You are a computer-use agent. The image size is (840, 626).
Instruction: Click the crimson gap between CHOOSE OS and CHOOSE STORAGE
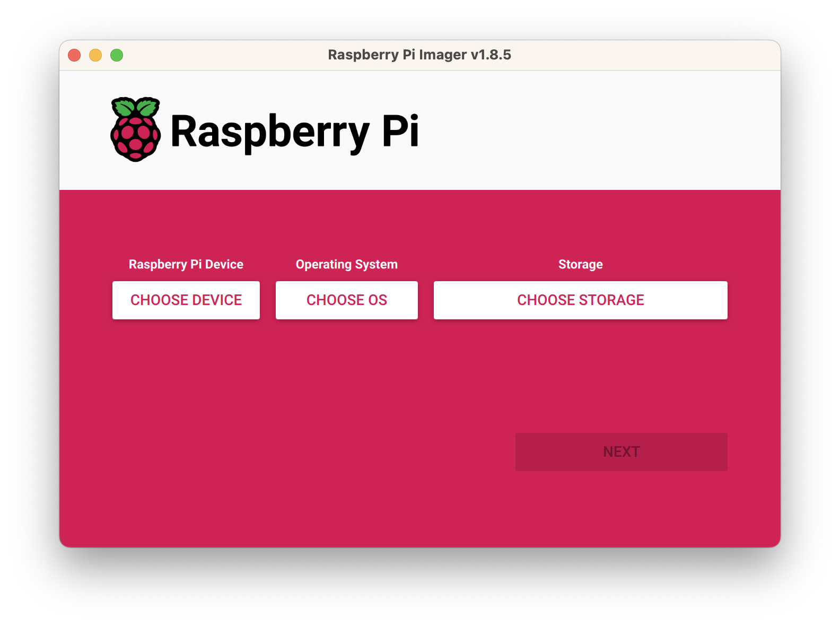pos(426,300)
